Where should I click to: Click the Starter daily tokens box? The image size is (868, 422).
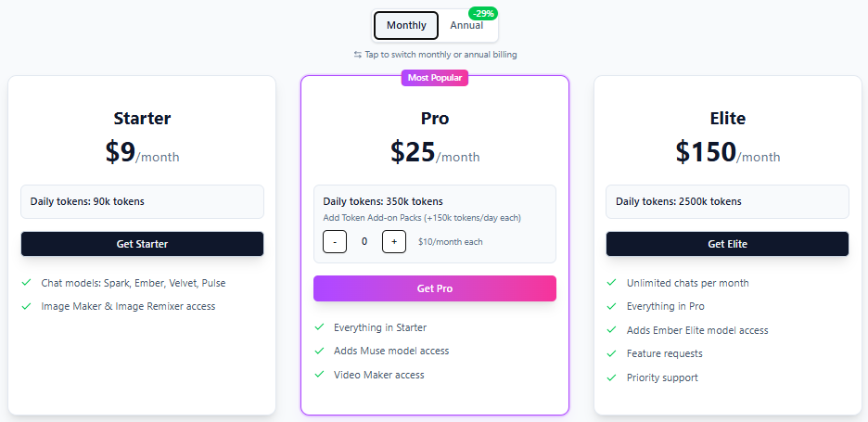click(x=142, y=201)
